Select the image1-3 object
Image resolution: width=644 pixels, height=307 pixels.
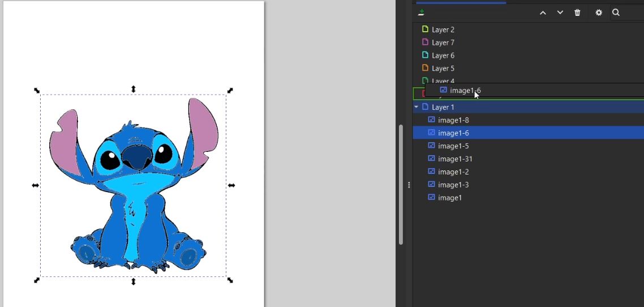528,185
